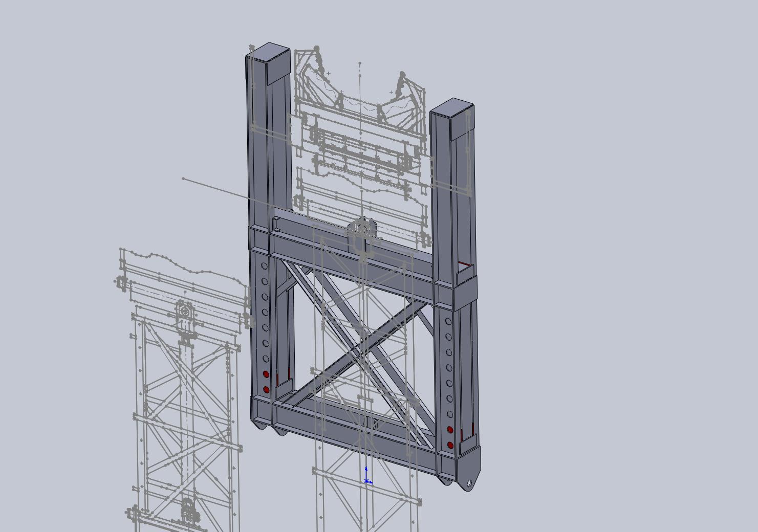Select the upper red pin on the left column
This screenshot has height=532, width=758.
tap(266, 374)
